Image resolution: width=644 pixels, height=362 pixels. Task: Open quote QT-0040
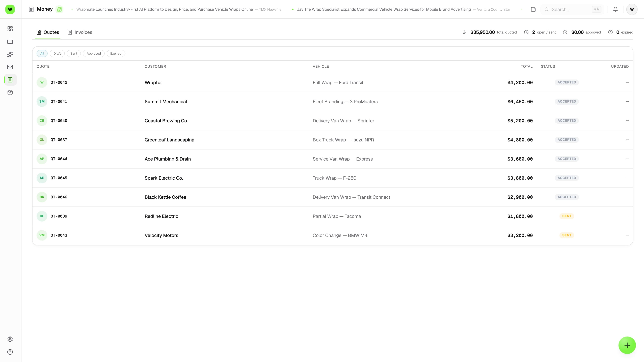click(59, 121)
